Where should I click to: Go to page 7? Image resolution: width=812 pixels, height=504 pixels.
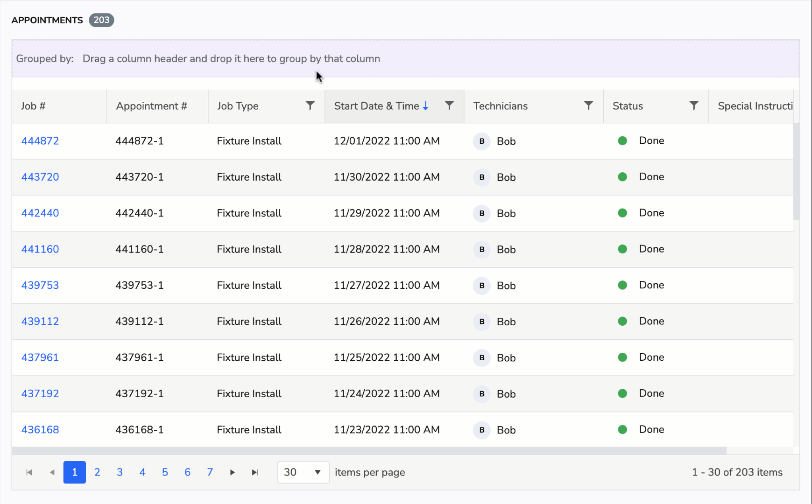coord(210,472)
